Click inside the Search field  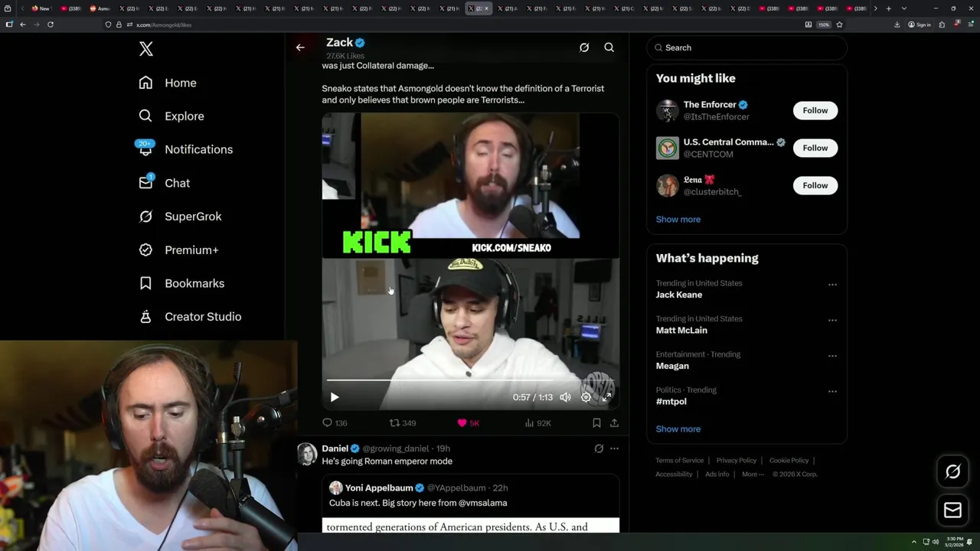pyautogui.click(x=746, y=47)
